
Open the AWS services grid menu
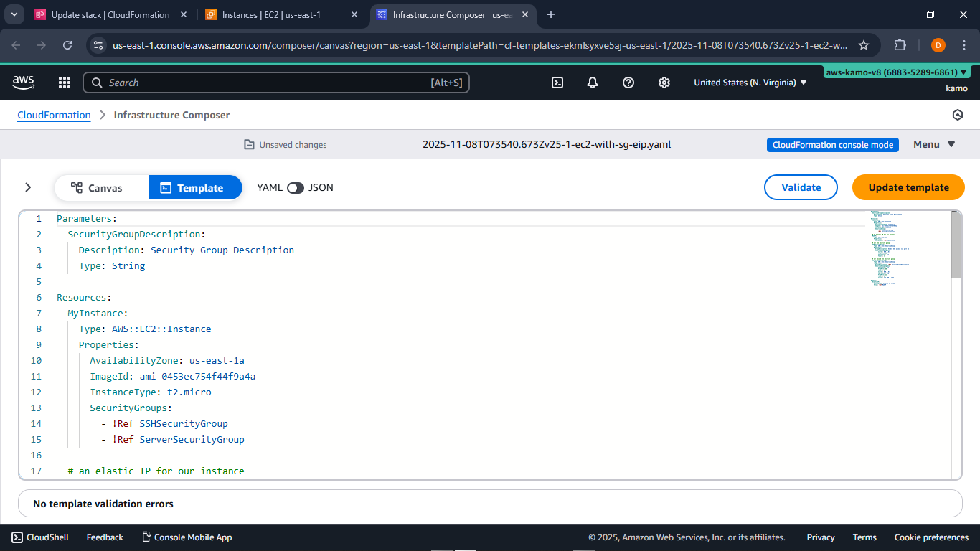pyautogui.click(x=64, y=82)
